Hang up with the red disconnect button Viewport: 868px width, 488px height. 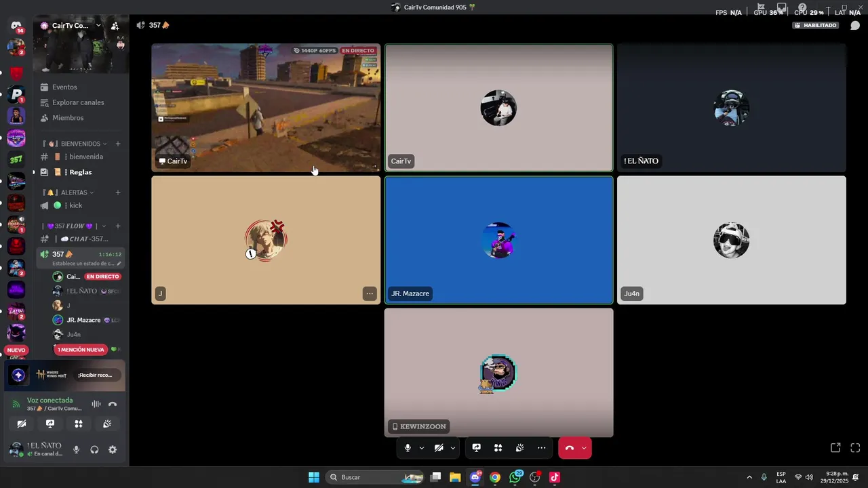tap(570, 448)
